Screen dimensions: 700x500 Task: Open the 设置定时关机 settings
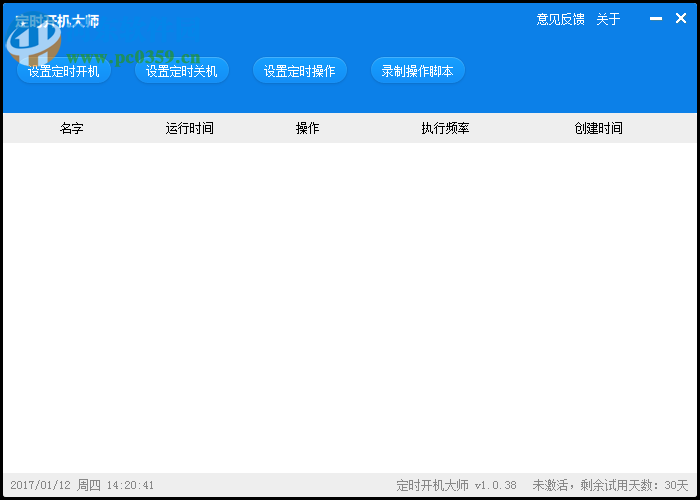pyautogui.click(x=182, y=71)
